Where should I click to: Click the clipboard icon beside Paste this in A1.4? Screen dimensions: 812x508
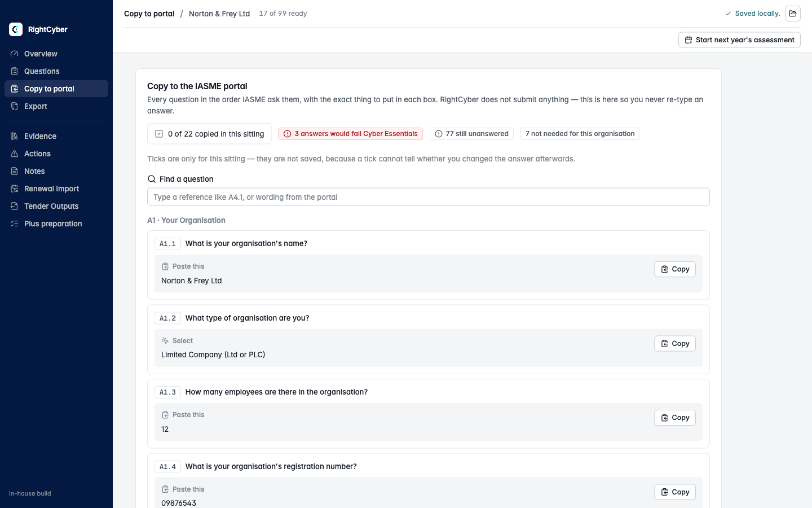165,489
